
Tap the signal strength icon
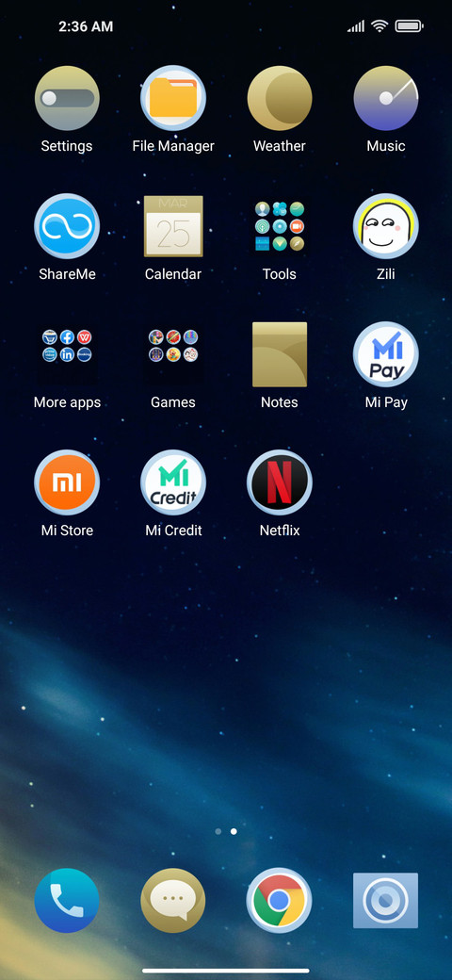[x=356, y=26]
